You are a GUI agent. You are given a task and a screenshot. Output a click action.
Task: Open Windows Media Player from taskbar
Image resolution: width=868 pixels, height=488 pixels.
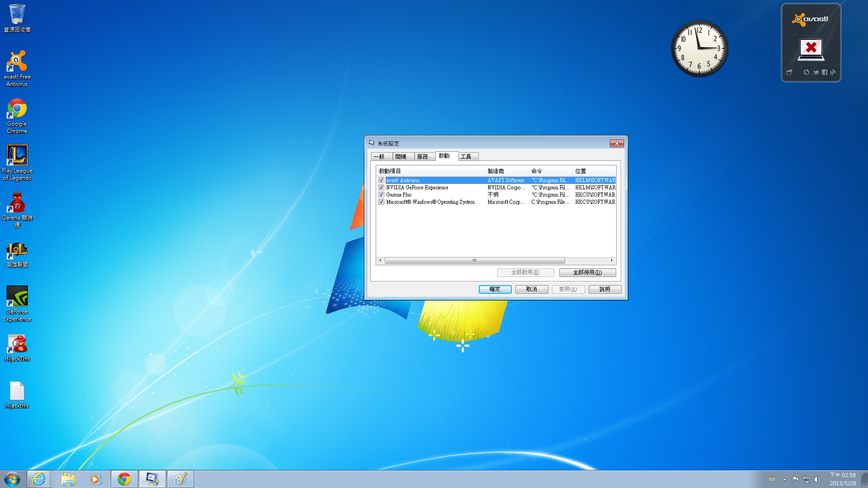(95, 479)
